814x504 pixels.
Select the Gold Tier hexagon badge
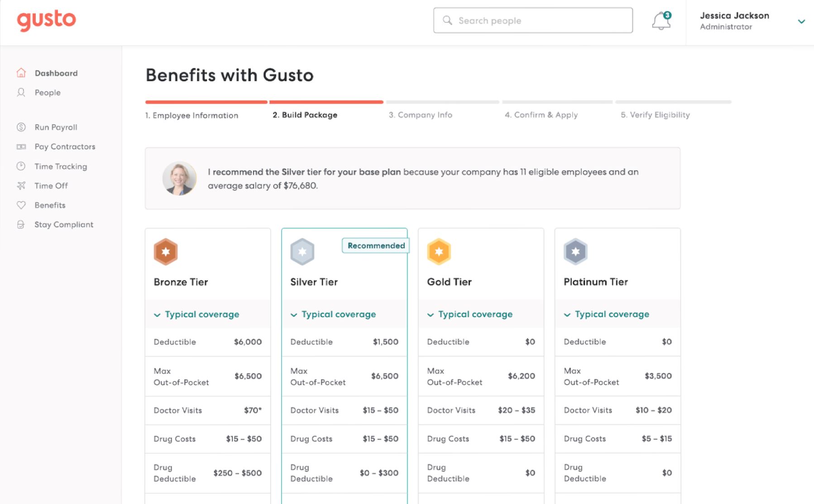pos(438,252)
